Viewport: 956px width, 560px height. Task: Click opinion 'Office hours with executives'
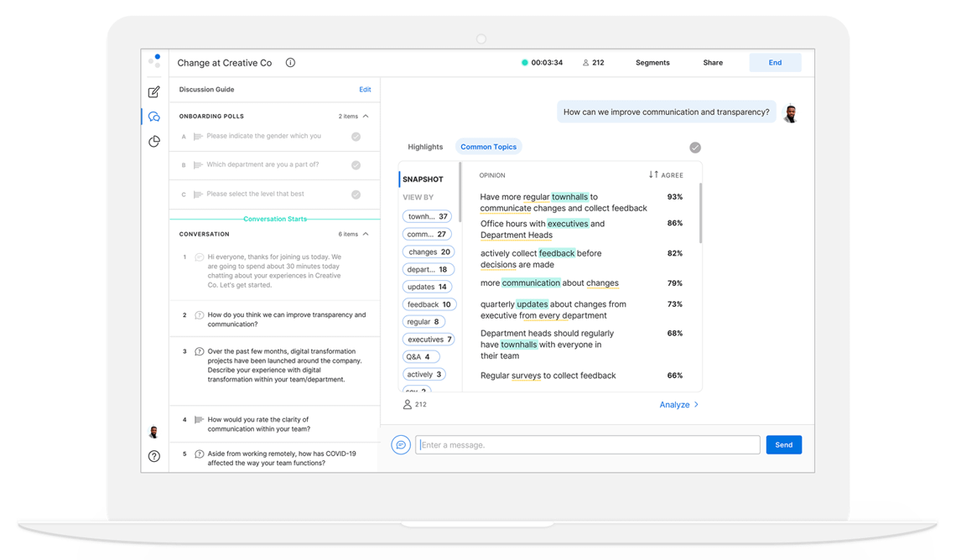click(x=542, y=229)
